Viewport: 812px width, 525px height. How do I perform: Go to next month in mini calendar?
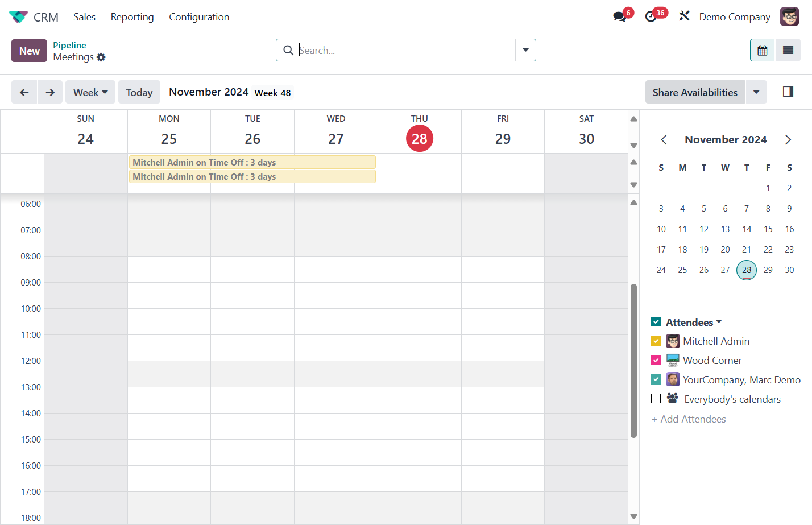(x=788, y=140)
